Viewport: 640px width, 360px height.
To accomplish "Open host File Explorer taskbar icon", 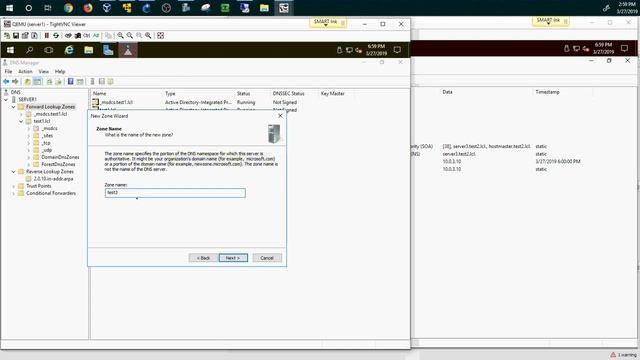I will pyautogui.click(x=264, y=8).
